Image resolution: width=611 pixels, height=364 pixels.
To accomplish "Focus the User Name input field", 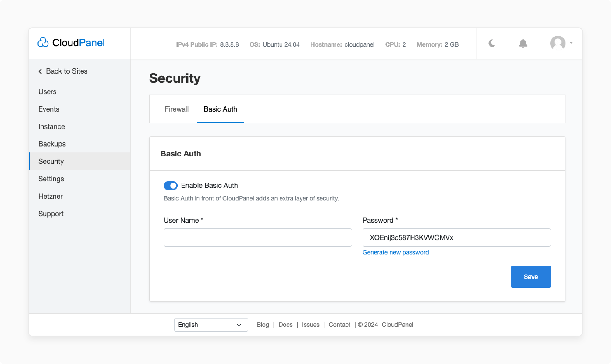I will point(258,237).
